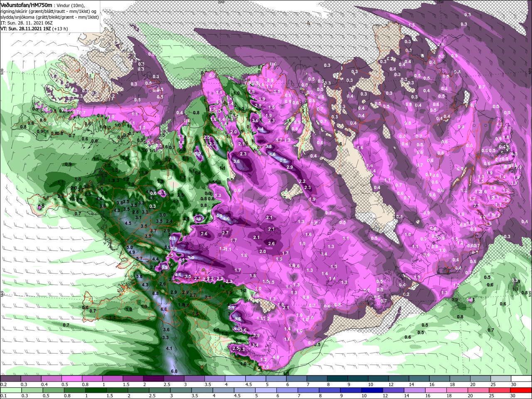Screen dimensions: 532x399
Task: Pick the red rain swatch after 30
Action: [x=522, y=390]
